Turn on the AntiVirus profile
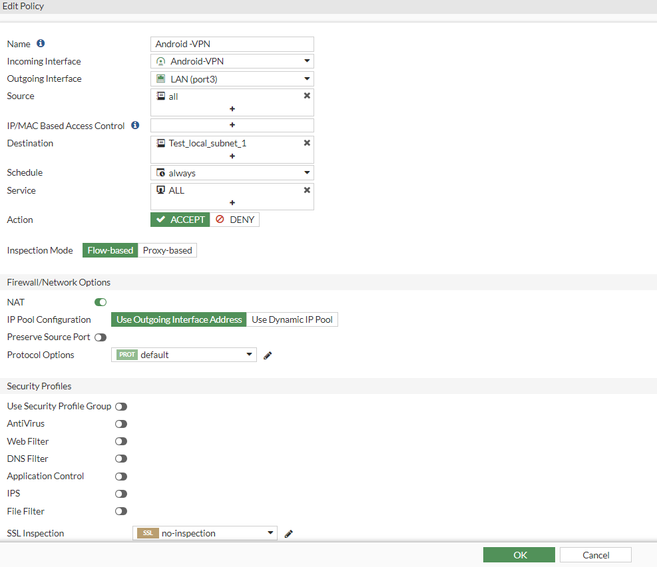657x567 pixels. (x=121, y=424)
